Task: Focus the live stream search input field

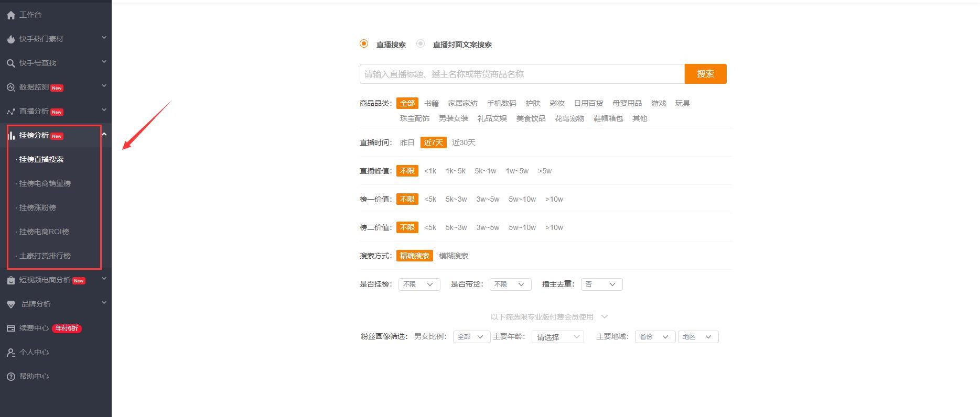Action: [x=522, y=74]
